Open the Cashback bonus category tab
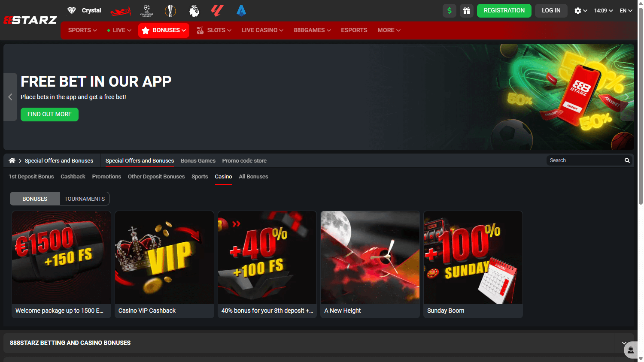The width and height of the screenshot is (644, 362). (73, 176)
